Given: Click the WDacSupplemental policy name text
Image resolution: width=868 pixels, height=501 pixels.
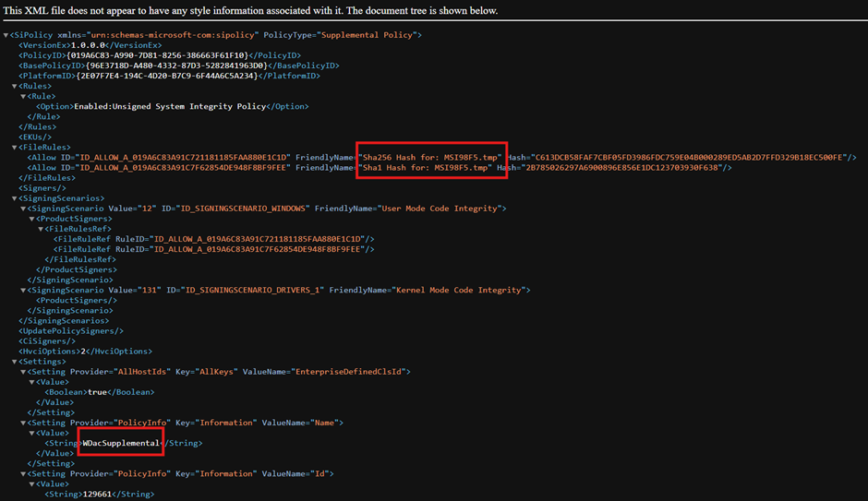Looking at the screenshot, I should (x=122, y=443).
